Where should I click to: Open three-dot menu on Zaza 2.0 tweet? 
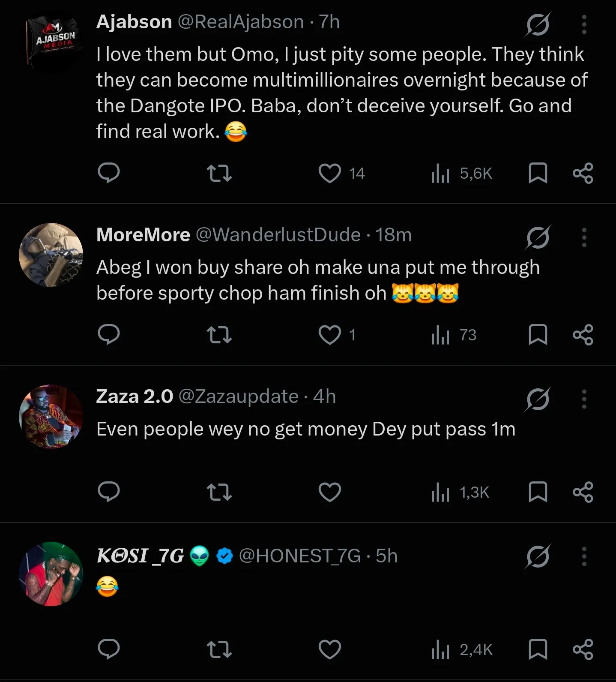click(x=584, y=399)
